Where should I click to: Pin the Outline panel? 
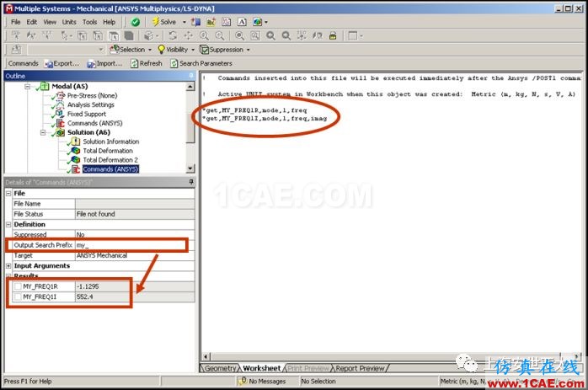191,76
